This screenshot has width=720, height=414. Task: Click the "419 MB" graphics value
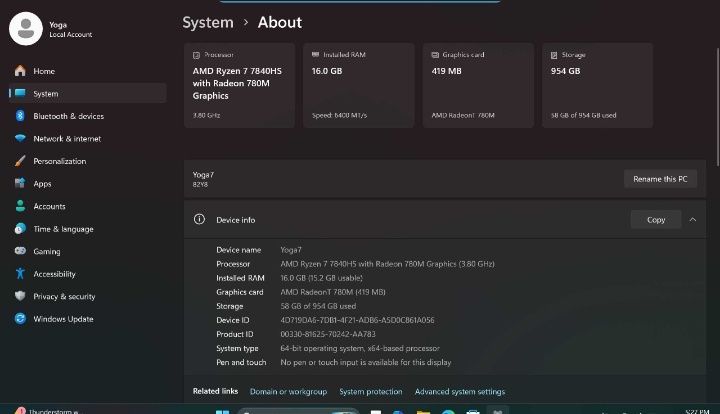[446, 71]
